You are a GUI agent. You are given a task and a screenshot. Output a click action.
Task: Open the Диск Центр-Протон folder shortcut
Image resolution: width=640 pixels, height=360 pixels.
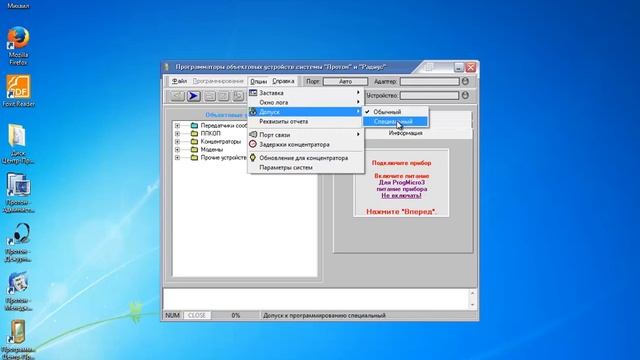click(x=18, y=144)
